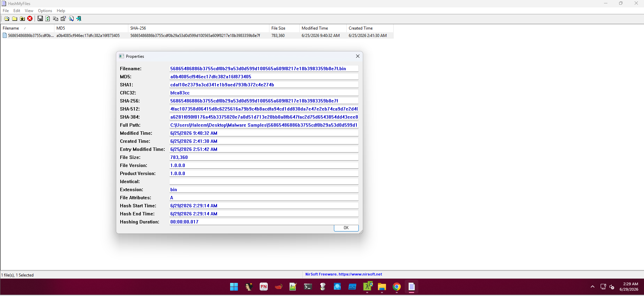Viewport: 644px width, 296px height.
Task: Open the clock and date in system tray
Action: 629,287
